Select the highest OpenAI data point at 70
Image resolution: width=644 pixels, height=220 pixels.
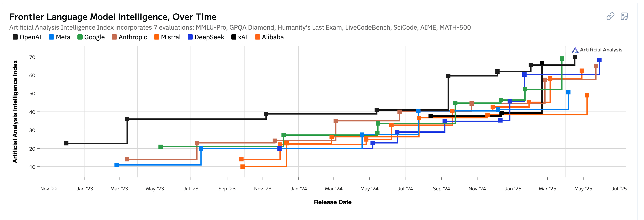[575, 57]
